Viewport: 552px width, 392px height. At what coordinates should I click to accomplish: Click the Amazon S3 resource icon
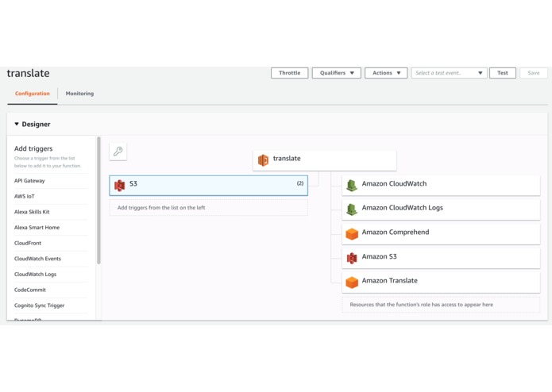352,258
